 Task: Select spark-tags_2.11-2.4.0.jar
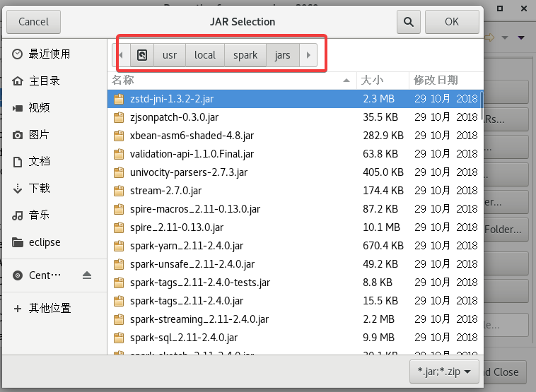[x=294, y=301]
